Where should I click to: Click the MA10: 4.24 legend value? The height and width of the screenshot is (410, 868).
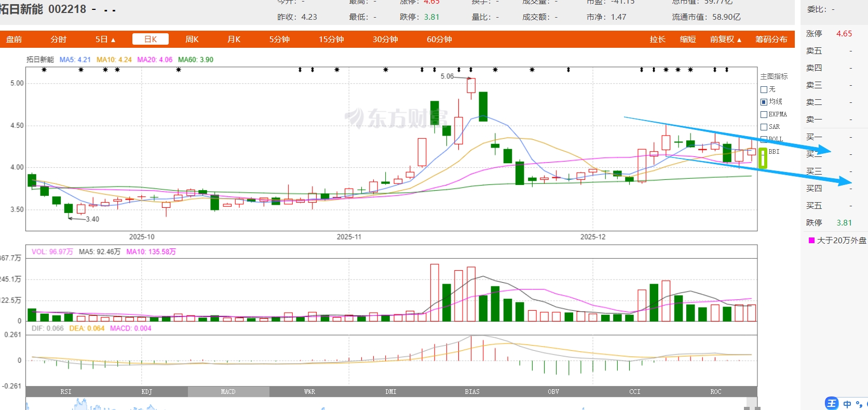point(114,60)
